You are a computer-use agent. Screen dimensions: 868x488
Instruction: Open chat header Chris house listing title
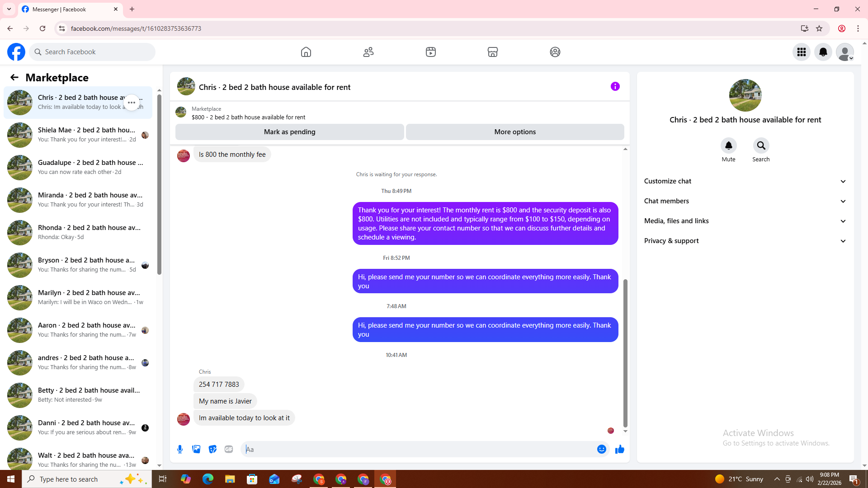click(274, 87)
